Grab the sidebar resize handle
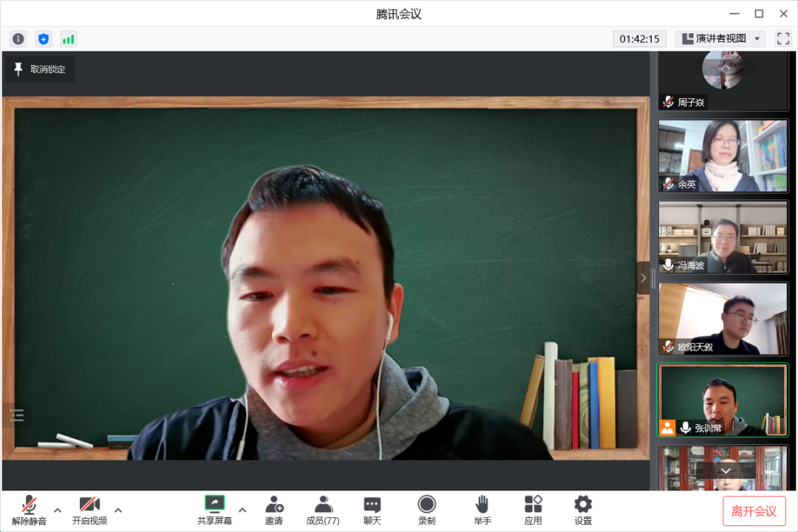Screen dimensions: 798x532 (653, 278)
